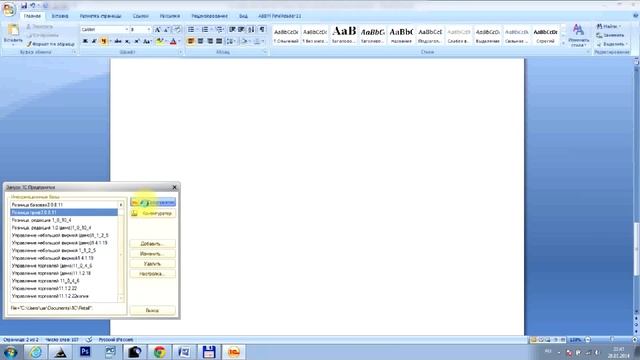Open the Разметка страницы ribbon tab
Image resolution: width=640 pixels, height=360 pixels.
point(100,16)
